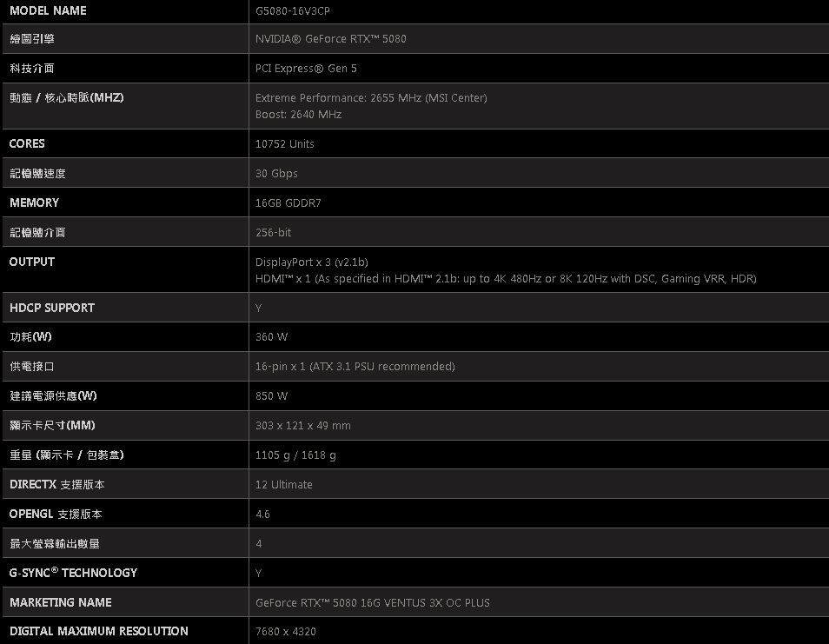
Task: Click the CORES row label
Action: pyautogui.click(x=27, y=143)
